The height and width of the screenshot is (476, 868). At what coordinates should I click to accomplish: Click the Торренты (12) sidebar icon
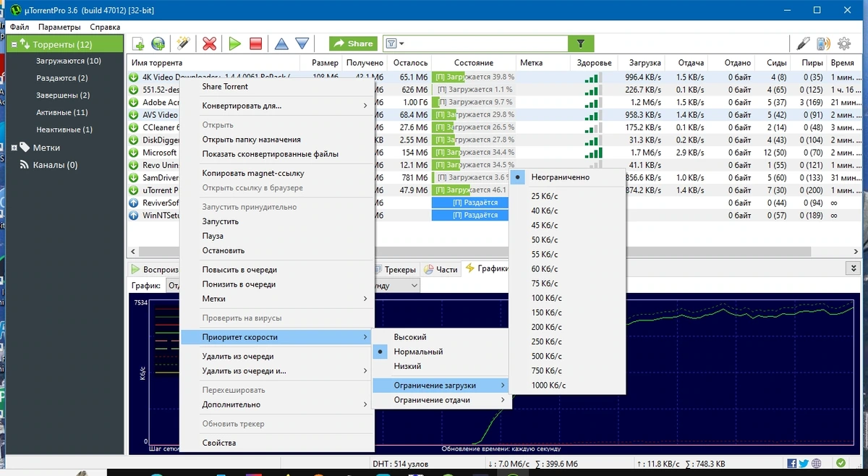pos(25,44)
